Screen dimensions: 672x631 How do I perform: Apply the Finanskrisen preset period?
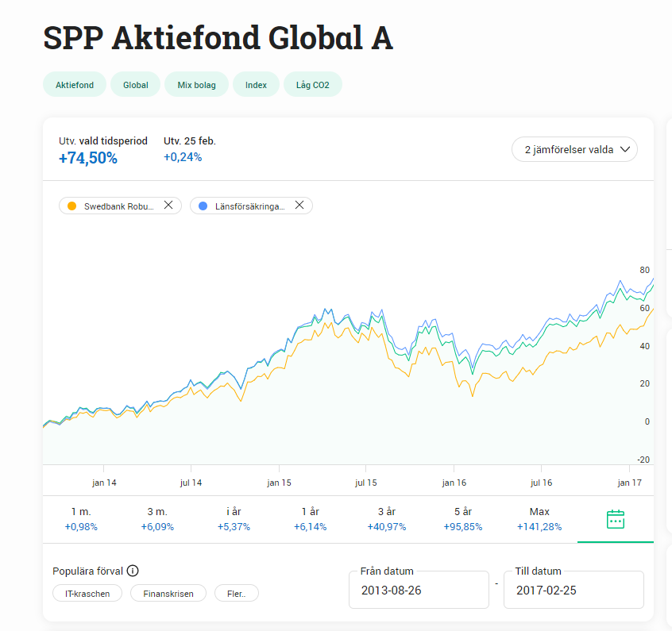[168, 593]
